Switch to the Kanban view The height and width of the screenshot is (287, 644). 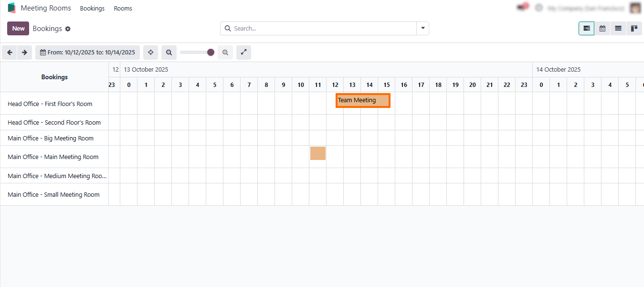(634, 29)
